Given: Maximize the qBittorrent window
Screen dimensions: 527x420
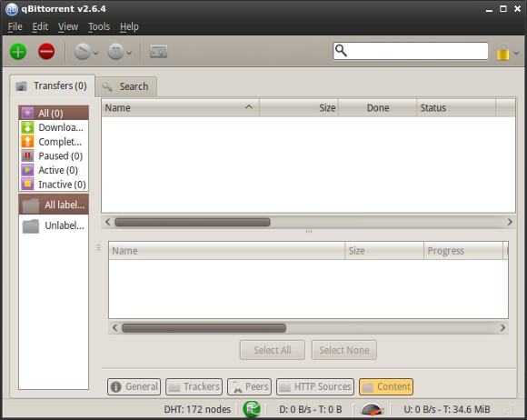Looking at the screenshot, I should click(x=503, y=9).
